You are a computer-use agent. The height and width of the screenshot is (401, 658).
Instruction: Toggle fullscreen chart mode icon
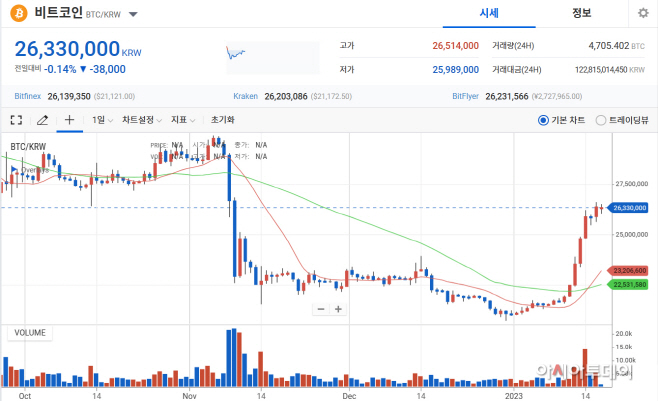(16, 120)
